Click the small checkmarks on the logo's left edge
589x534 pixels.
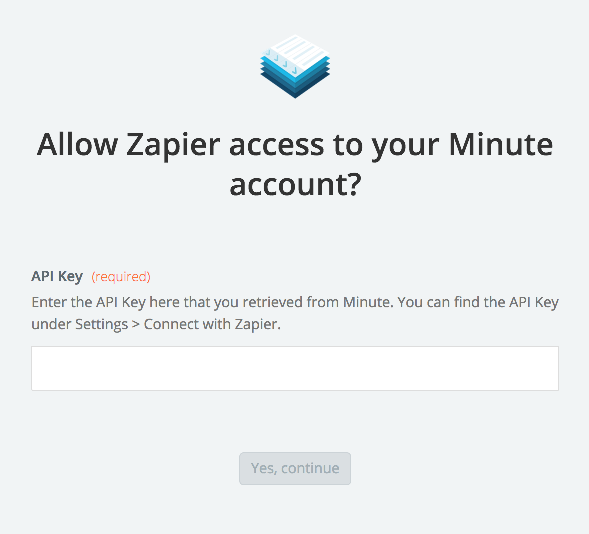[x=280, y=62]
